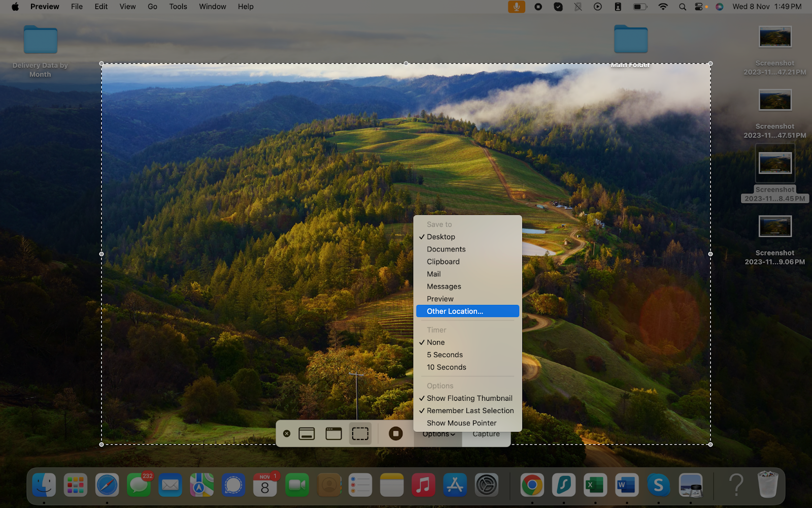Uncheck Remember Last Selection
812x508 pixels.
point(470,410)
